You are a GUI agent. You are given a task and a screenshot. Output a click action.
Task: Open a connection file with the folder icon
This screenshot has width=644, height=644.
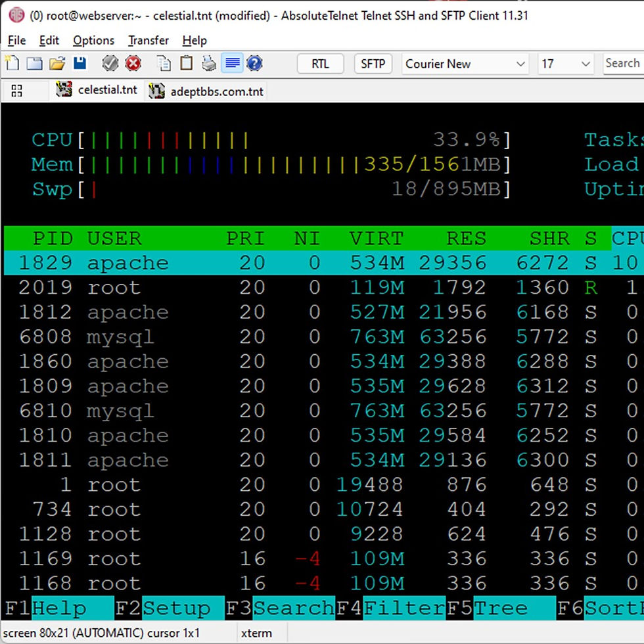[57, 64]
